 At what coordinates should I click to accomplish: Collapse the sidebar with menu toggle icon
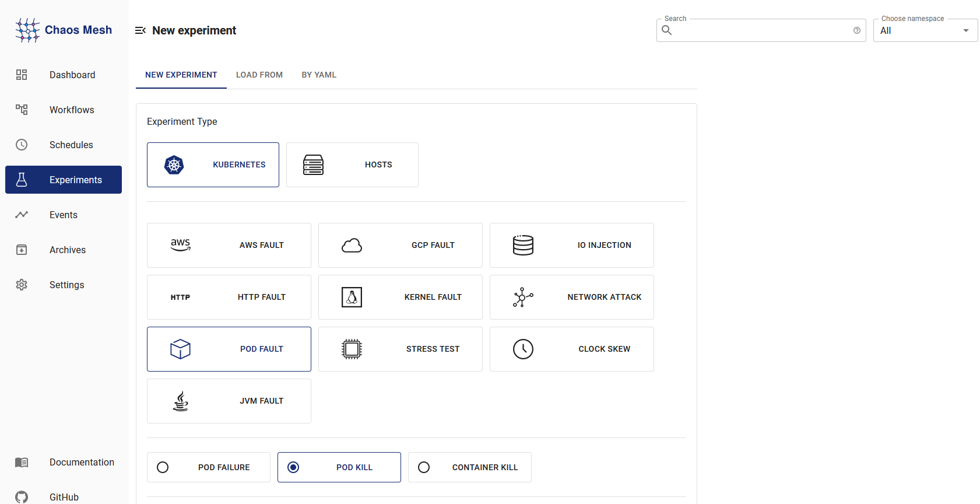click(x=140, y=30)
